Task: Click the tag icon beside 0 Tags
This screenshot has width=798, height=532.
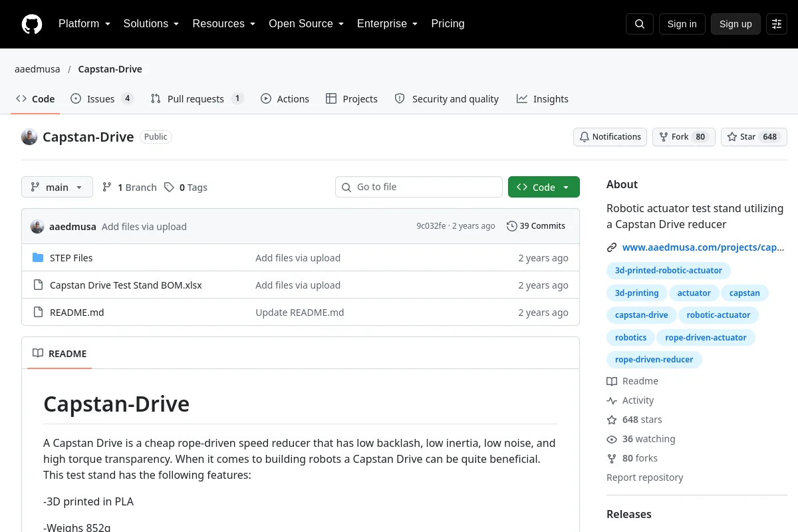Action: pos(169,188)
